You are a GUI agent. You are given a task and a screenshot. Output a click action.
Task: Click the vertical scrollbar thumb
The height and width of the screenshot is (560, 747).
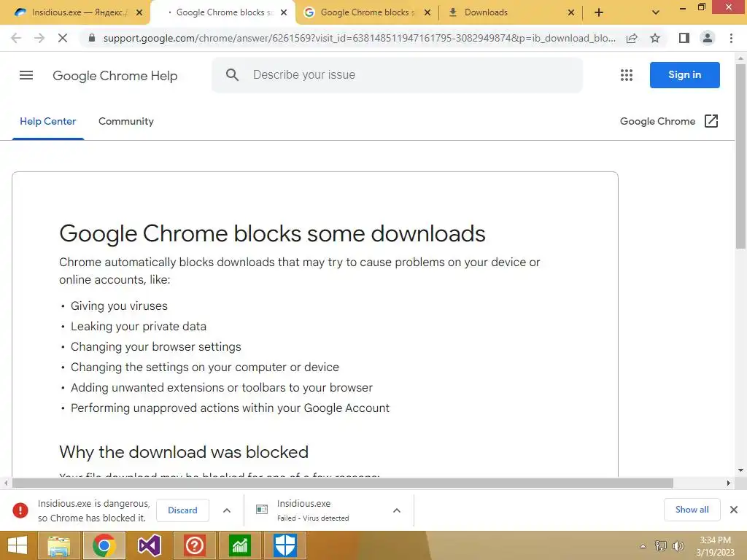[740, 156]
